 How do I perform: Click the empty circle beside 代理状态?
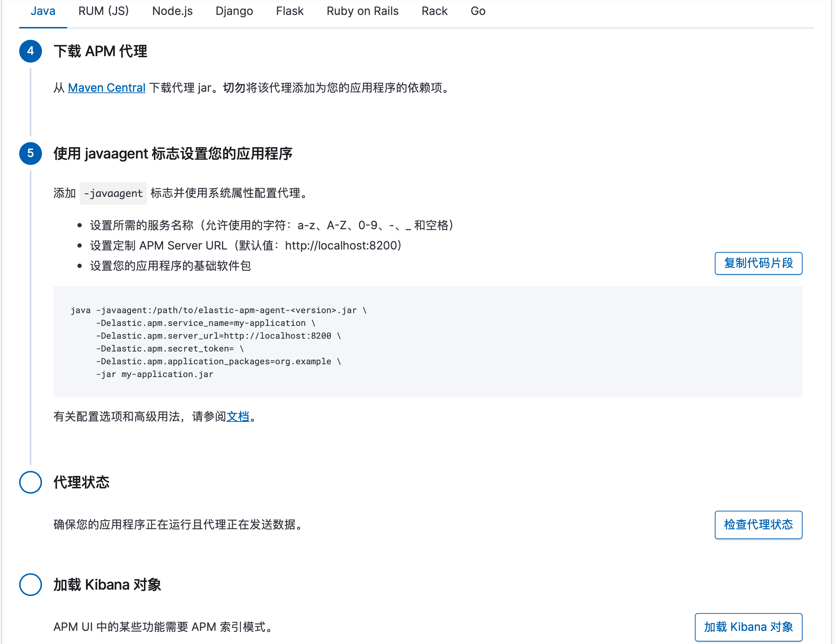coord(31,482)
